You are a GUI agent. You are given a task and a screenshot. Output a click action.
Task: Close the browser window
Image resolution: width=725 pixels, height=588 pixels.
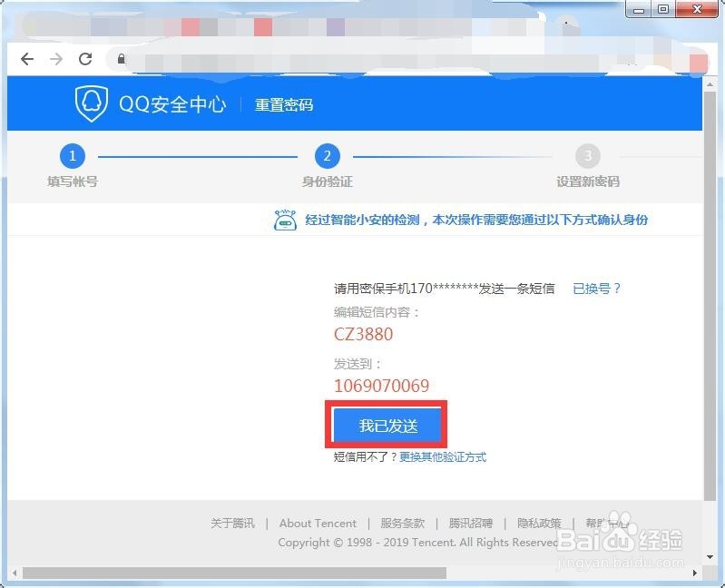(x=697, y=9)
